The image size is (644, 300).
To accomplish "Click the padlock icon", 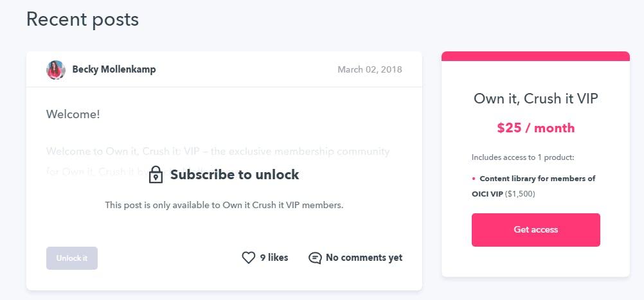I will click(x=156, y=175).
